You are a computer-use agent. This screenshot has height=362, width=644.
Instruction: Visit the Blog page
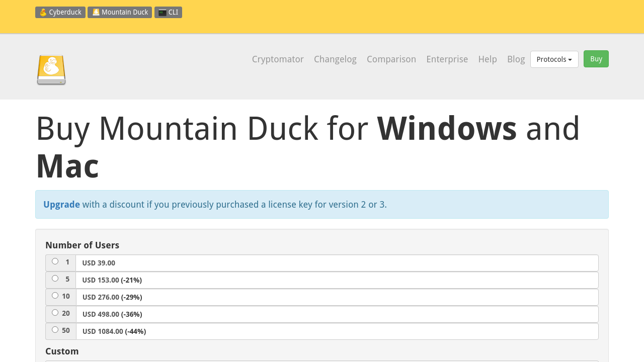(x=516, y=59)
